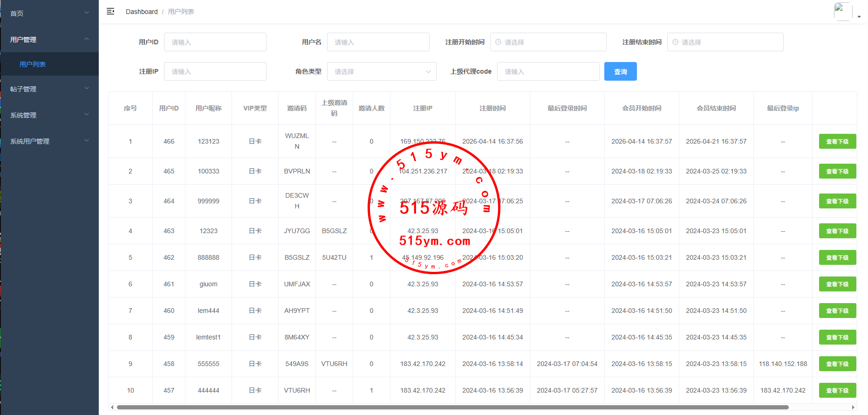Expand the 系统管理 sidebar menu
Image resolution: width=868 pixels, height=415 pixels.
coord(49,115)
